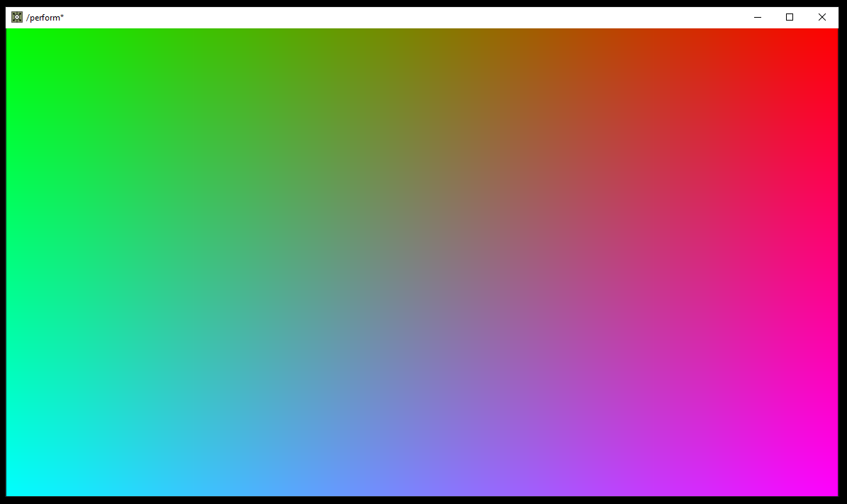Close the /perform* window
The width and height of the screenshot is (847, 504).
821,17
